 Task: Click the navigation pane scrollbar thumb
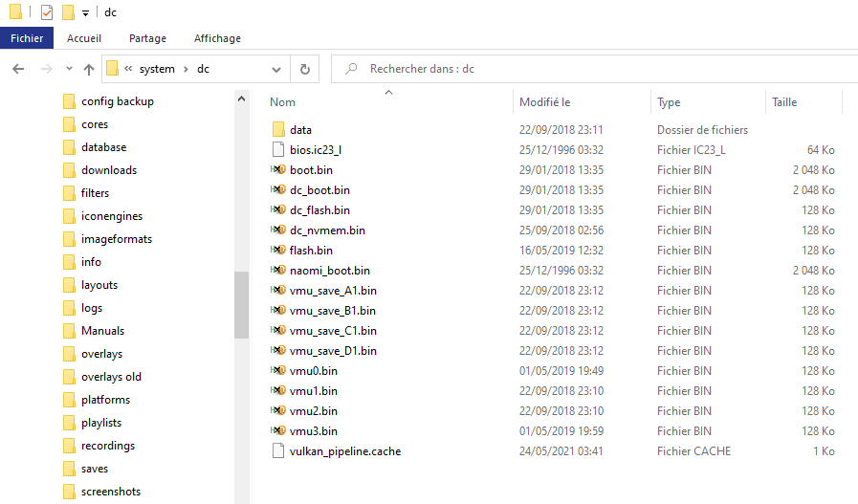pyautogui.click(x=241, y=305)
